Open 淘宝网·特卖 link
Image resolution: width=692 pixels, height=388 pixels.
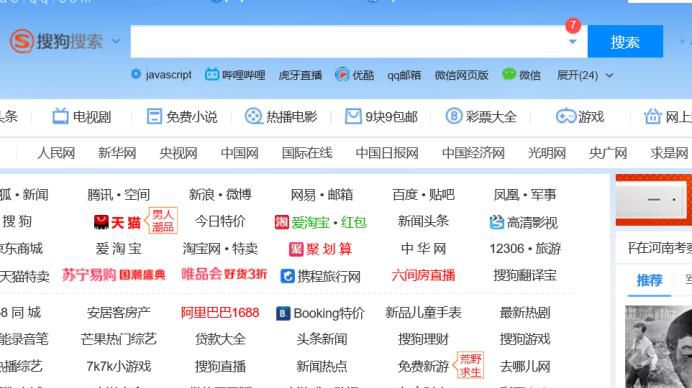pos(220,249)
